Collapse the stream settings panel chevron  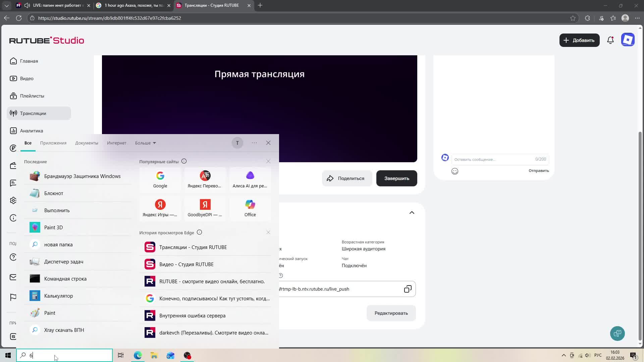pyautogui.click(x=412, y=213)
